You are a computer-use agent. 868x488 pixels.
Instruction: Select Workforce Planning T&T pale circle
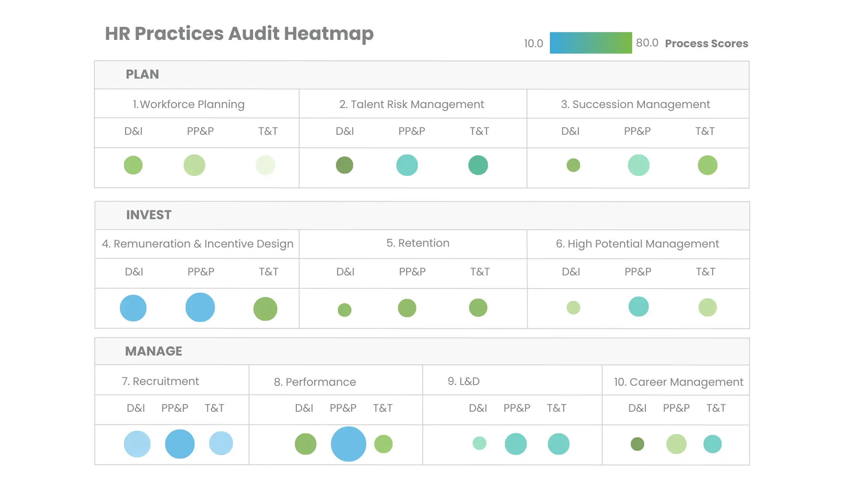[x=265, y=165]
